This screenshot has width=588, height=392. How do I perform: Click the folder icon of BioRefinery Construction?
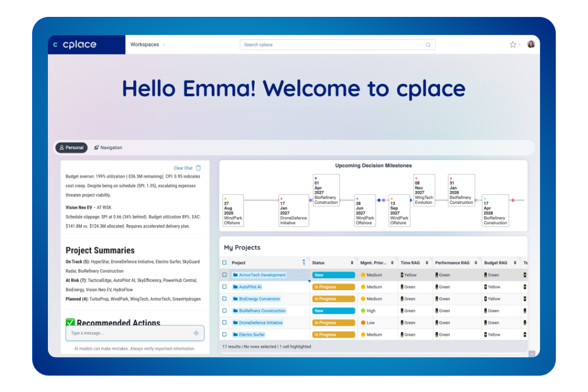(236, 310)
